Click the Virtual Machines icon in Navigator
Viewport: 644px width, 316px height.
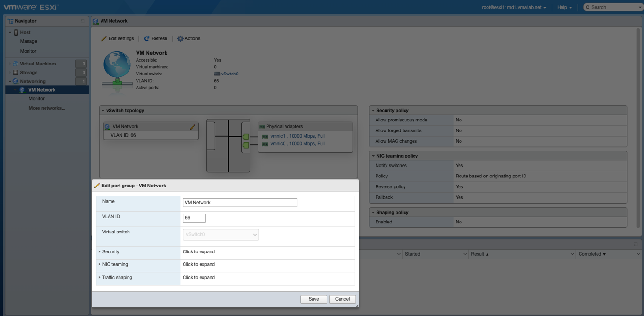tap(16, 64)
